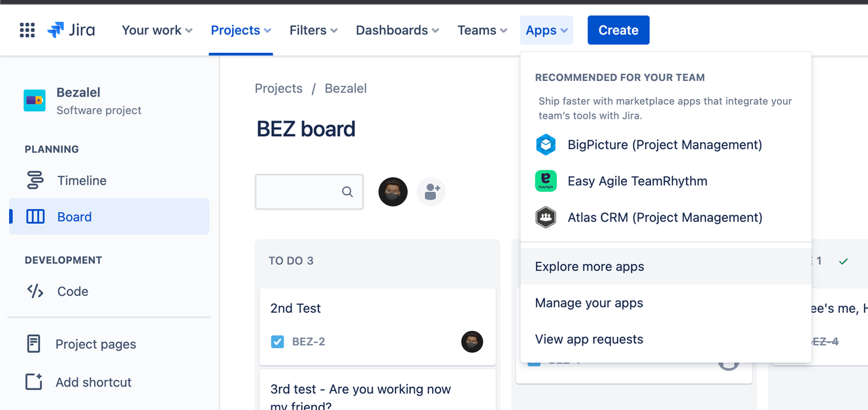Screen dimensions: 868x410
Task: Click the green checkmark beside the Done column
Action: (843, 260)
